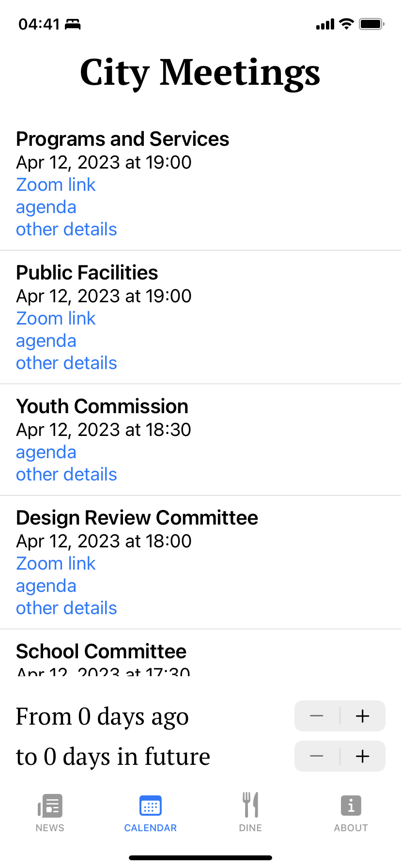Tap the cellular signal bars icon
Viewport: 401px width, 868px height.
325,24
